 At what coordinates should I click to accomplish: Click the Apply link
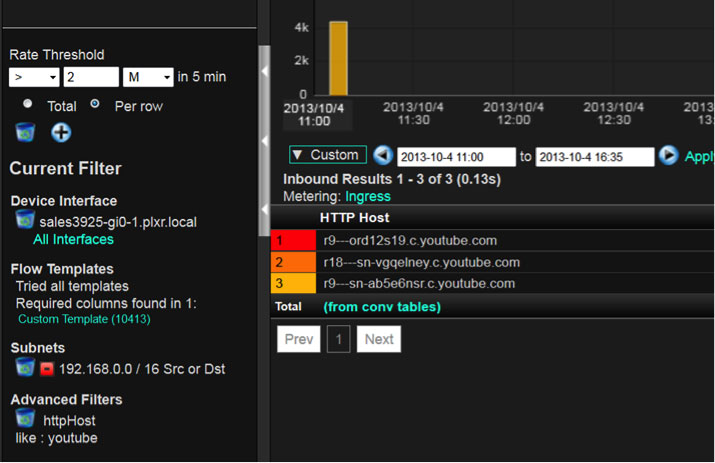pyautogui.click(x=699, y=156)
